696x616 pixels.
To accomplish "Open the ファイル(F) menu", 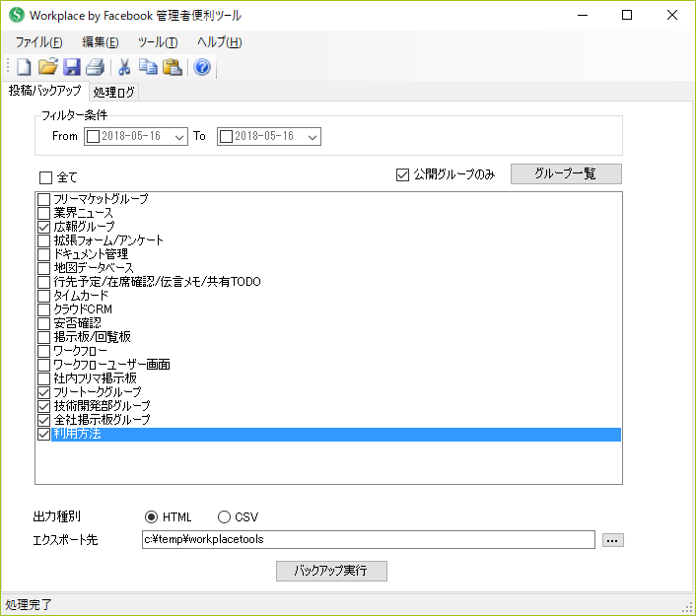I will pyautogui.click(x=39, y=42).
